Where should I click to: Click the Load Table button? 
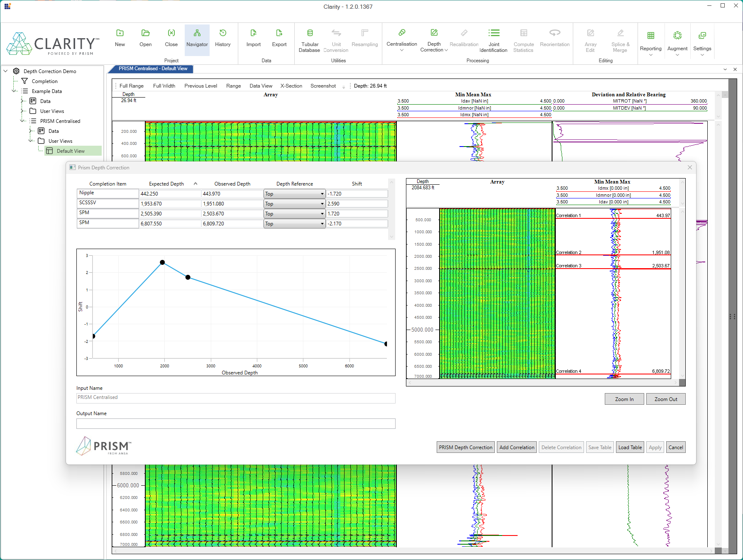point(630,448)
